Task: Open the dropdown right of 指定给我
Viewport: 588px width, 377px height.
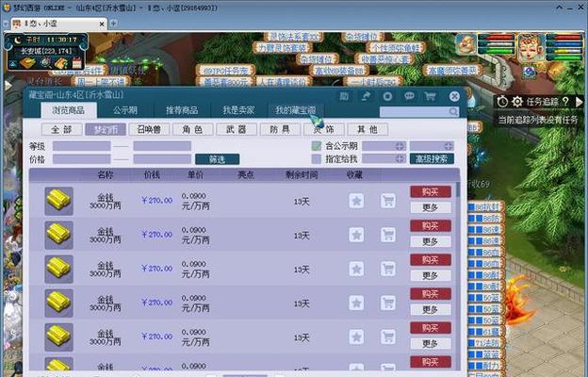Action: 384,159
